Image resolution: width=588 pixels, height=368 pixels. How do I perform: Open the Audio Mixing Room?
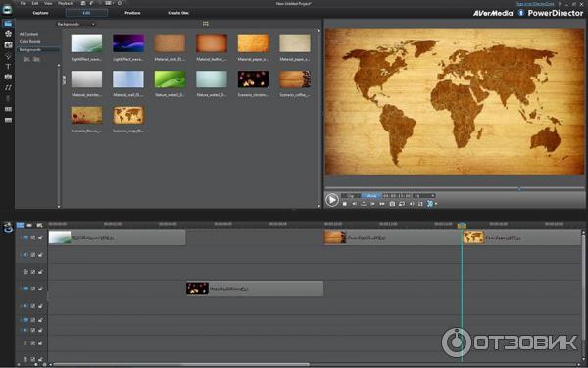[x=8, y=87]
